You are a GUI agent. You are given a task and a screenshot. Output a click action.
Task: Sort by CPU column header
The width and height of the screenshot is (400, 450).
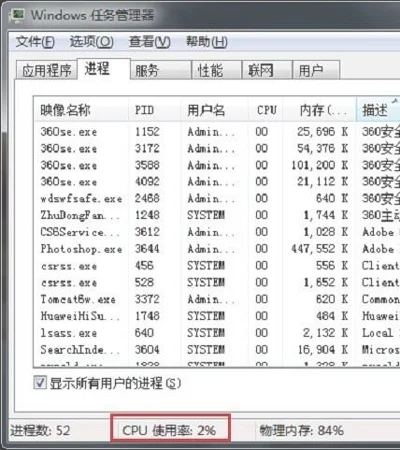[266, 110]
